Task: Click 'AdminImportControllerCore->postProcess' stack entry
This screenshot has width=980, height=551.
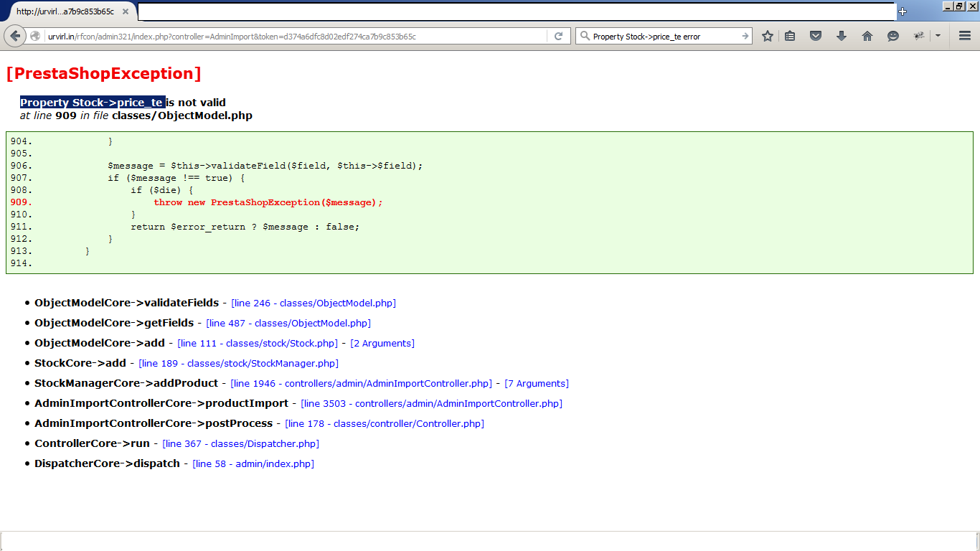Action: pyautogui.click(x=154, y=424)
